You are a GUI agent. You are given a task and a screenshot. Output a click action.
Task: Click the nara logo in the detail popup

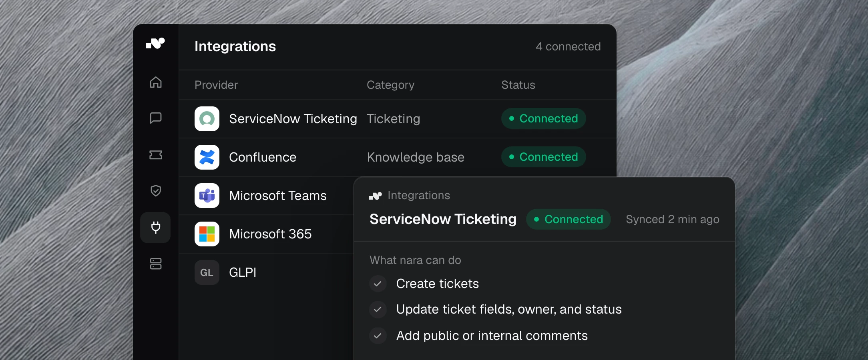click(376, 196)
